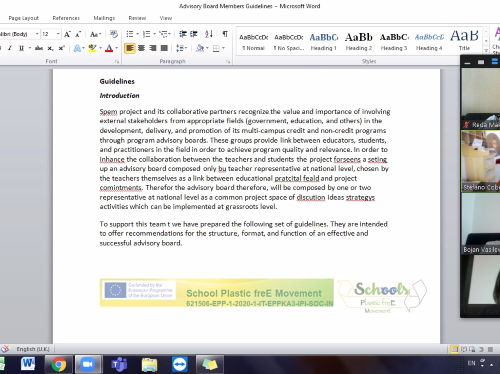Click the misspelled word "Spem"
The height and width of the screenshot is (374, 500).
pyautogui.click(x=108, y=111)
